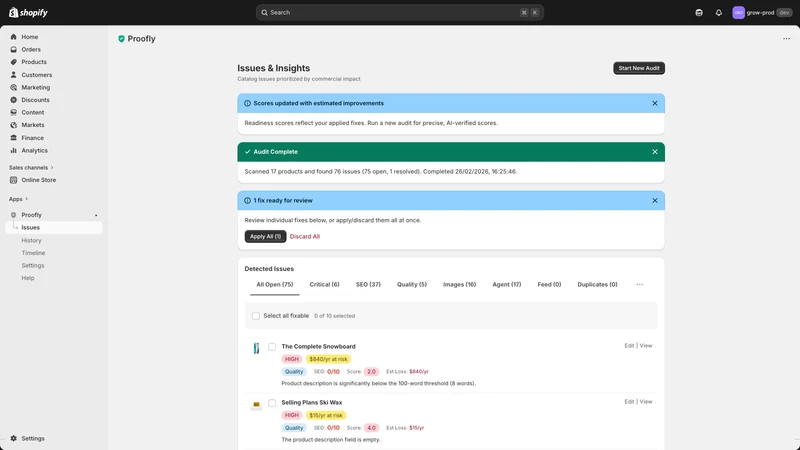This screenshot has width=800, height=450.
Task: Go to Products section
Action: coord(34,62)
